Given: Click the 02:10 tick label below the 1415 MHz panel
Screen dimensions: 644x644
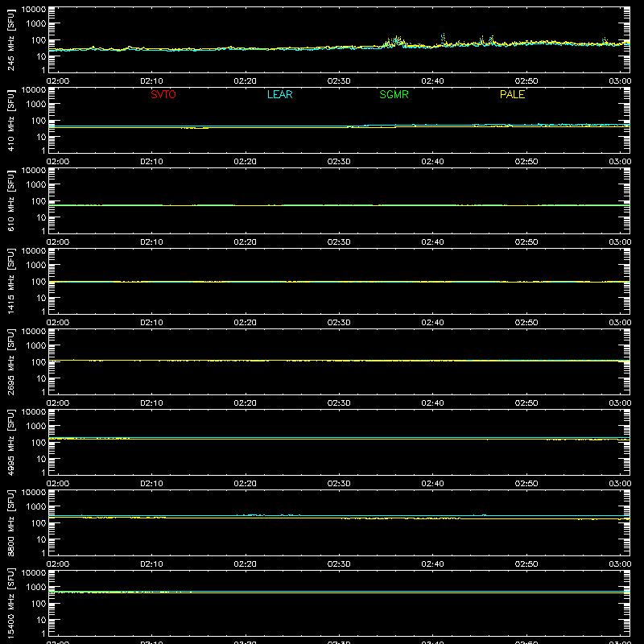Looking at the screenshot, I should (x=151, y=323).
